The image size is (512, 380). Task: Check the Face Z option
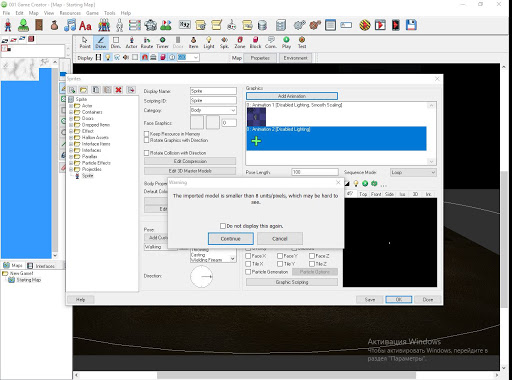point(312,256)
